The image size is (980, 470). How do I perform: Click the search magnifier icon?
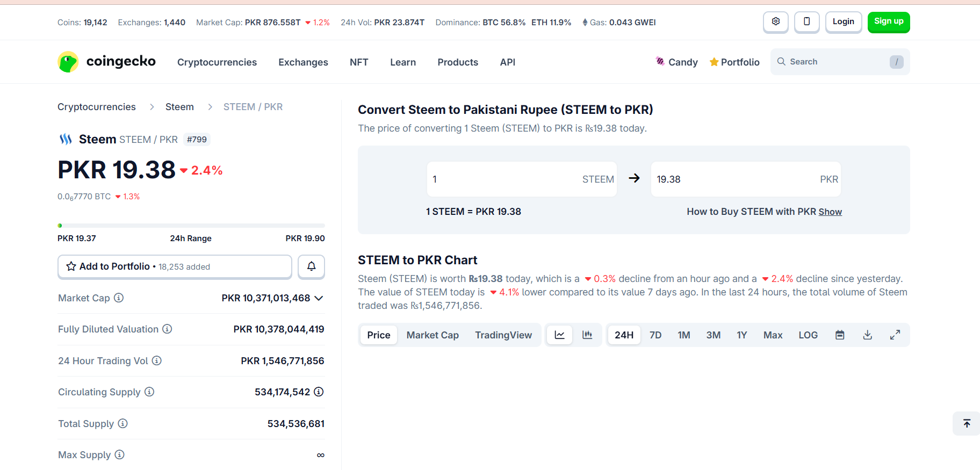[x=781, y=62]
